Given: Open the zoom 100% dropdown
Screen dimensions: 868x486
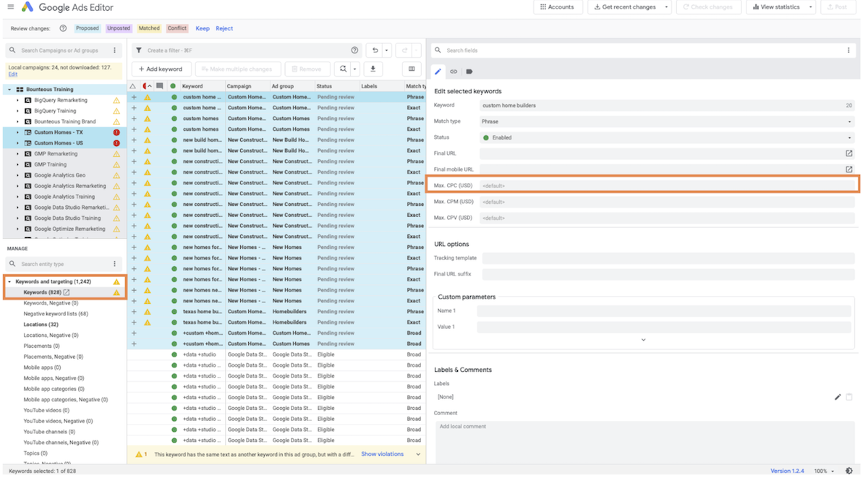Looking at the screenshot, I should pos(825,471).
